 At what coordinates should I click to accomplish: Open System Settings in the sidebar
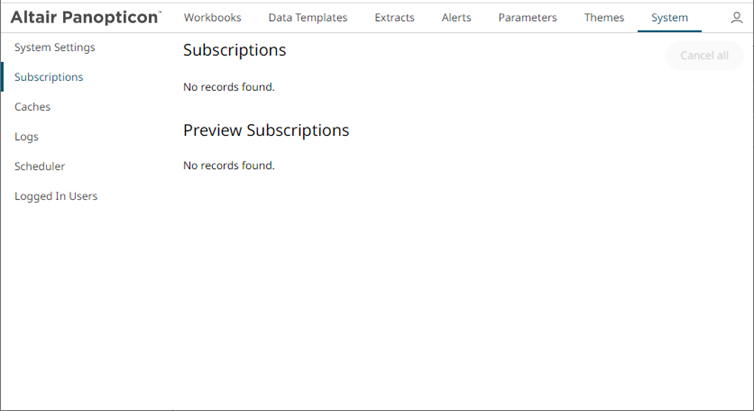click(55, 47)
